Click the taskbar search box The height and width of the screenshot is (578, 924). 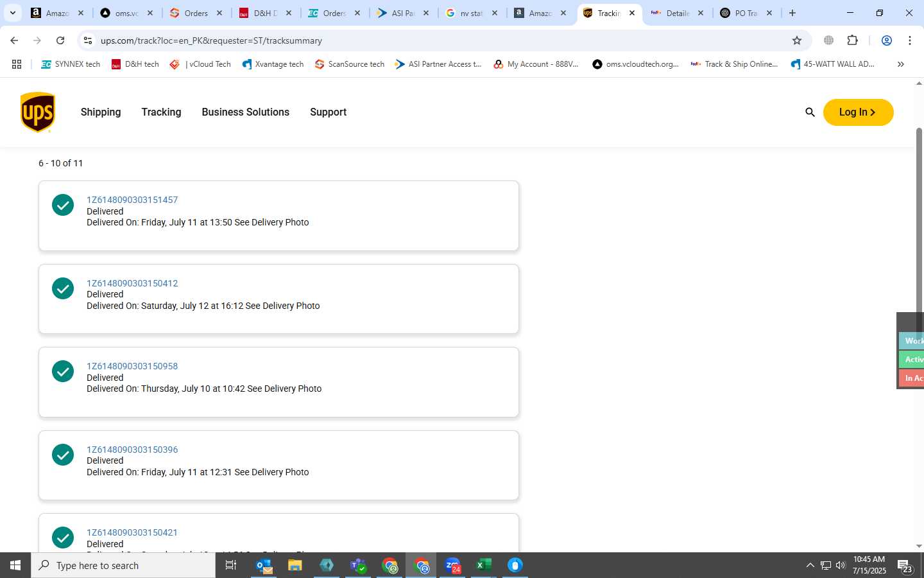(123, 565)
